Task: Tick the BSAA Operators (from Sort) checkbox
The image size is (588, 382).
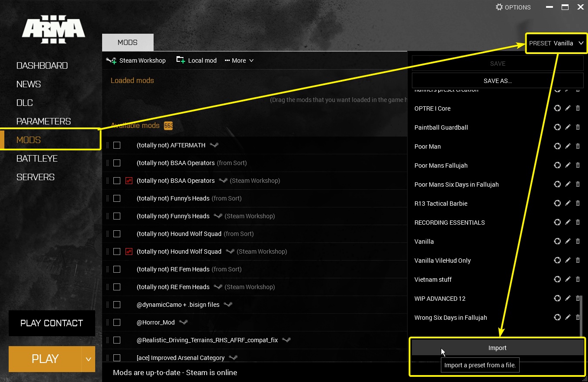Action: pyautogui.click(x=117, y=163)
